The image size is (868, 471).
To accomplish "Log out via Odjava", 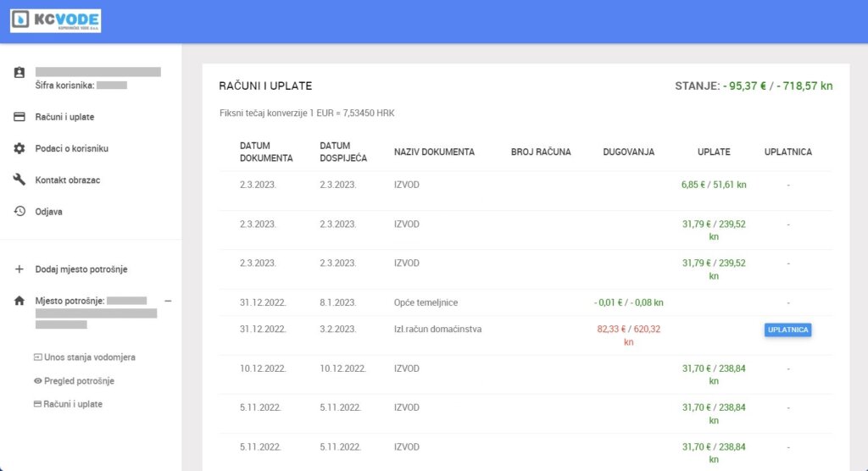I will coord(48,211).
